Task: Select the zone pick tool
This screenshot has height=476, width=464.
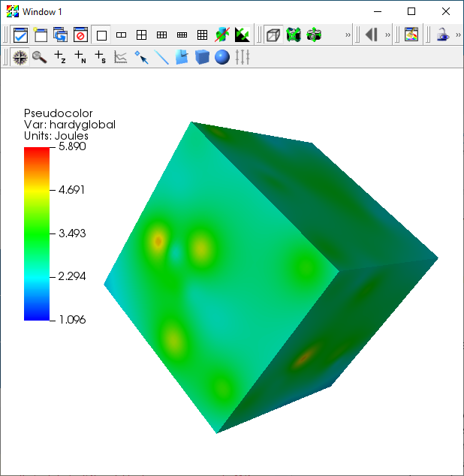Action: [x=60, y=57]
